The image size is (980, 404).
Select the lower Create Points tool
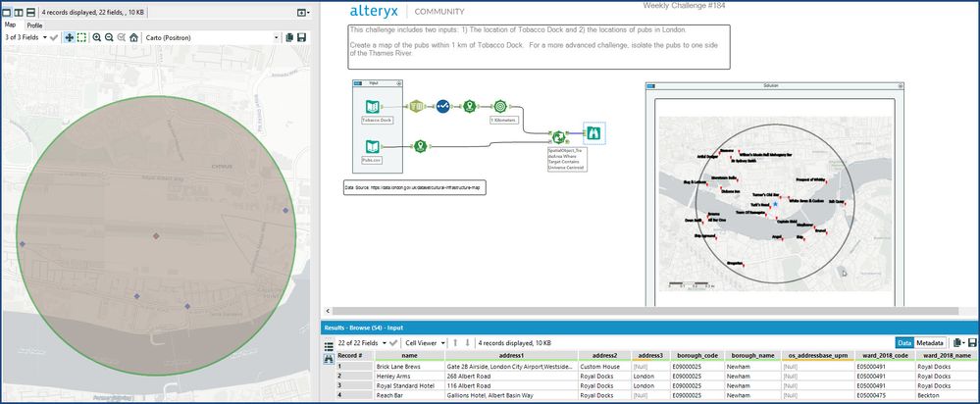(x=421, y=146)
